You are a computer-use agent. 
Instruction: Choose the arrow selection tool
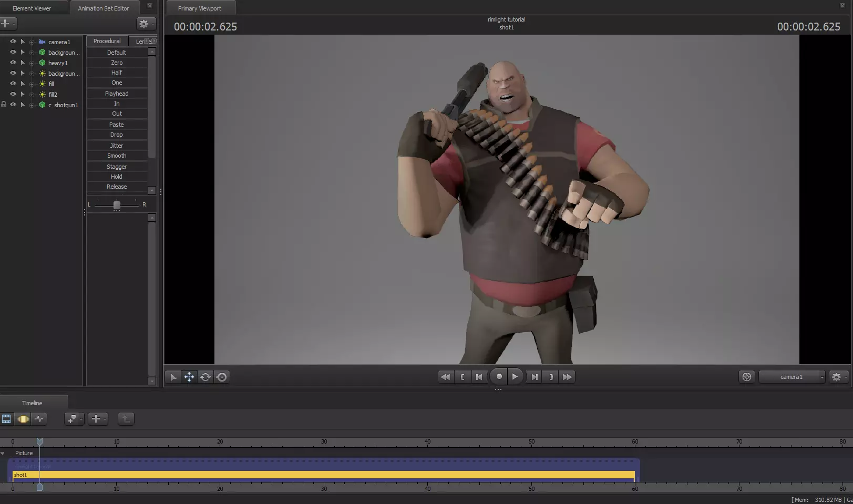coord(173,377)
